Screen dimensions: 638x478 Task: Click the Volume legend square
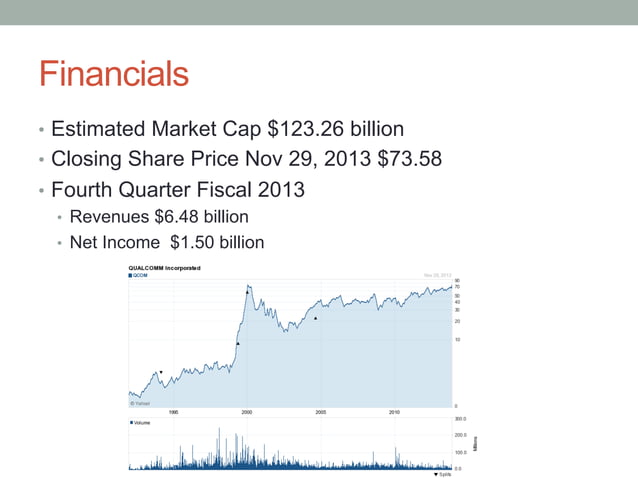[x=131, y=423]
